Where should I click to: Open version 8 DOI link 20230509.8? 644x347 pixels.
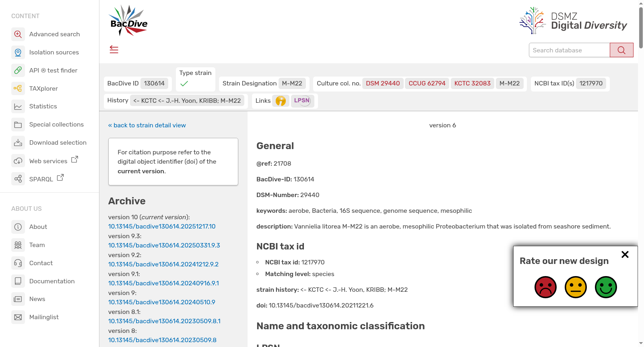162,340
